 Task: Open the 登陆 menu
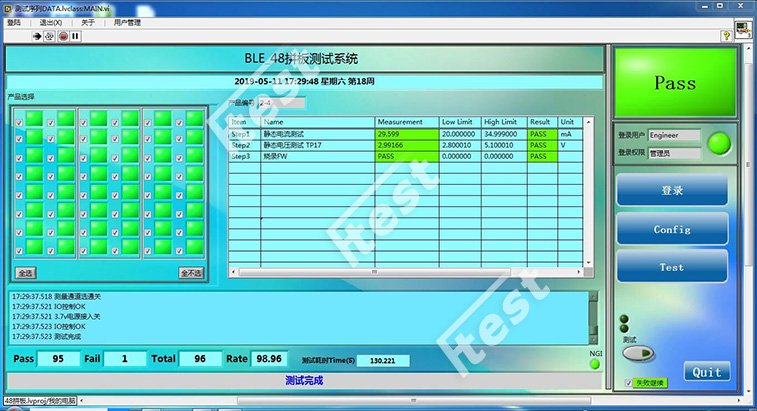coord(14,21)
